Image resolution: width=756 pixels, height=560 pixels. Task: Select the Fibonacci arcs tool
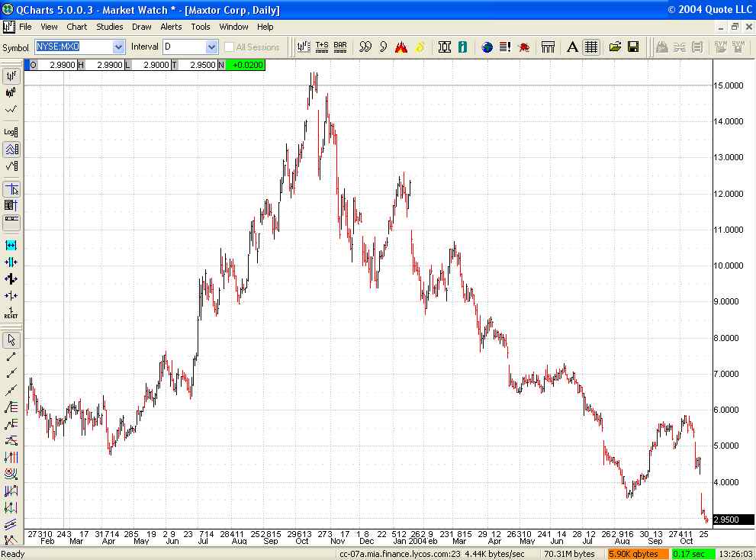(x=11, y=474)
